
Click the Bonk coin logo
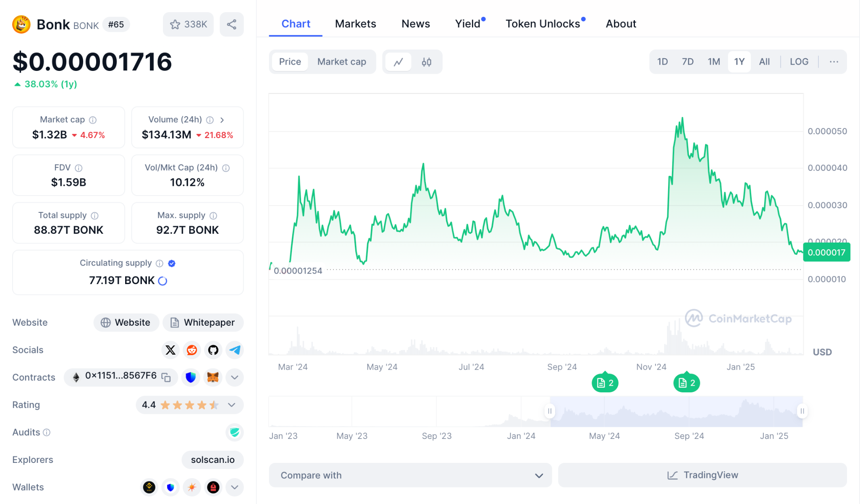coord(21,24)
